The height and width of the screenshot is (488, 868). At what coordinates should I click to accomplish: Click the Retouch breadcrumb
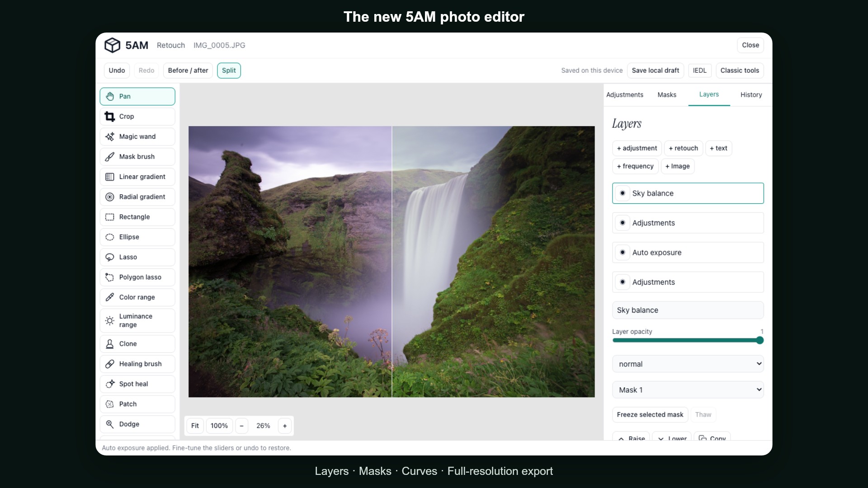pos(171,45)
